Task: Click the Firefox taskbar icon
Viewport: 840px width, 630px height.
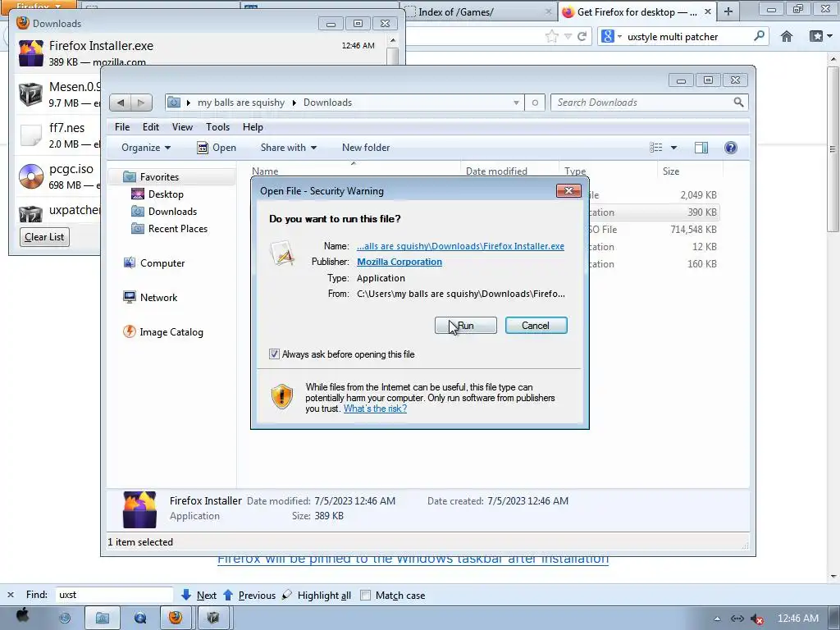Action: click(176, 618)
